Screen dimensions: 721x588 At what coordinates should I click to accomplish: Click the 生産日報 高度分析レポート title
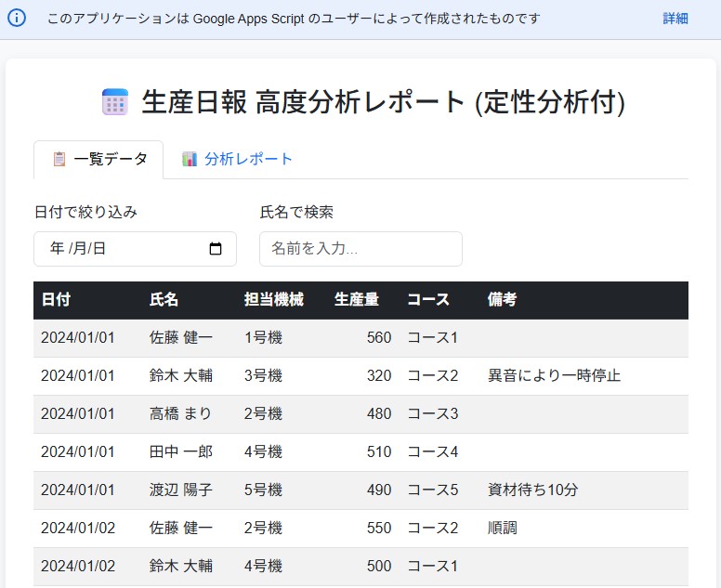click(383, 102)
